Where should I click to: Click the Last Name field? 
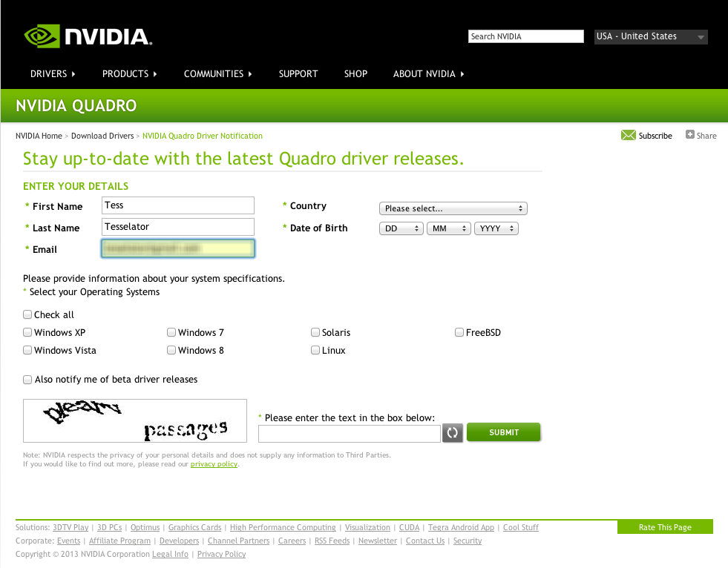click(178, 227)
